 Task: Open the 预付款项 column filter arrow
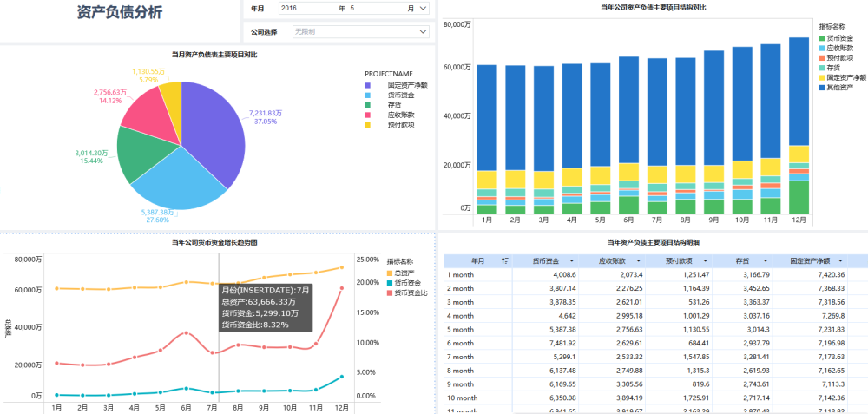707,260
